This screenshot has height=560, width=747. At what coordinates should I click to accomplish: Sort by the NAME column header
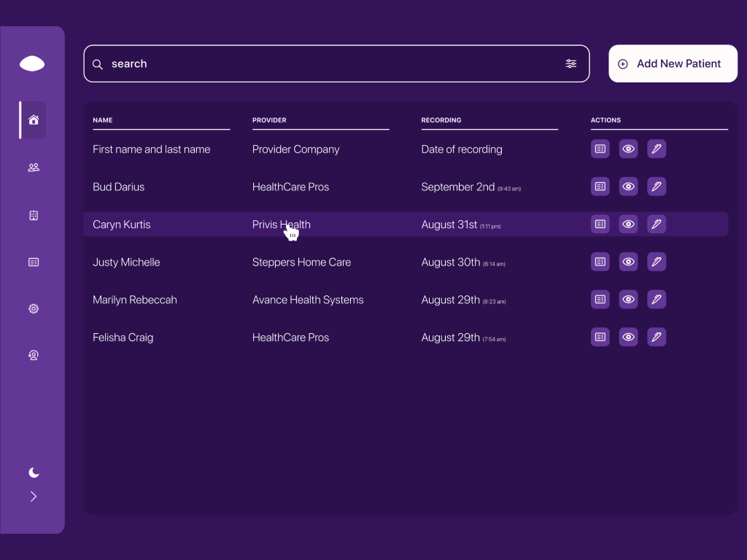(102, 120)
